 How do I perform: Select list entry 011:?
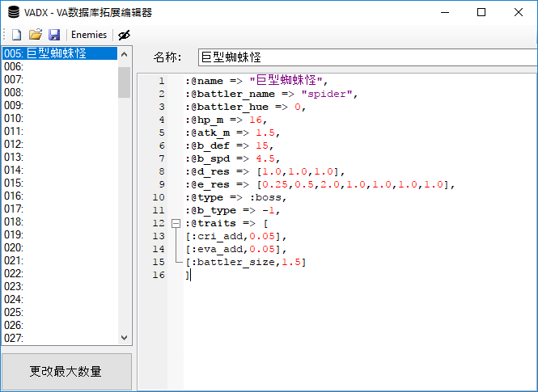(x=60, y=131)
